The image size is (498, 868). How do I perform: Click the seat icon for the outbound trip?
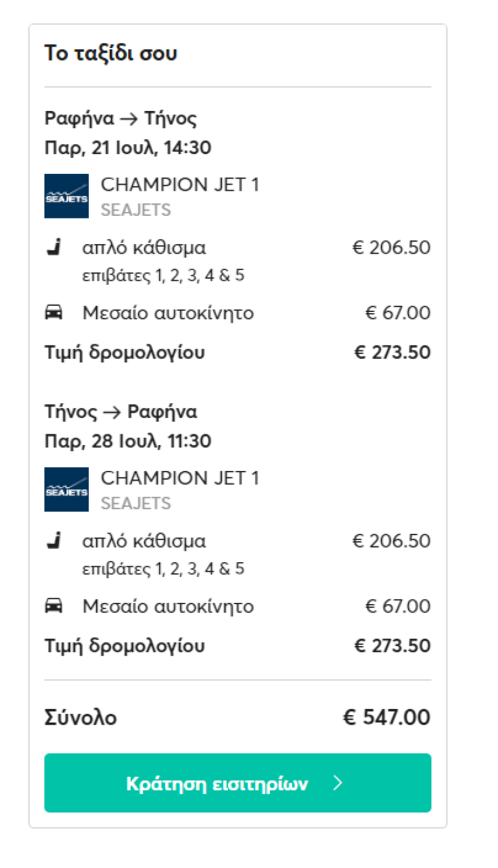click(54, 247)
